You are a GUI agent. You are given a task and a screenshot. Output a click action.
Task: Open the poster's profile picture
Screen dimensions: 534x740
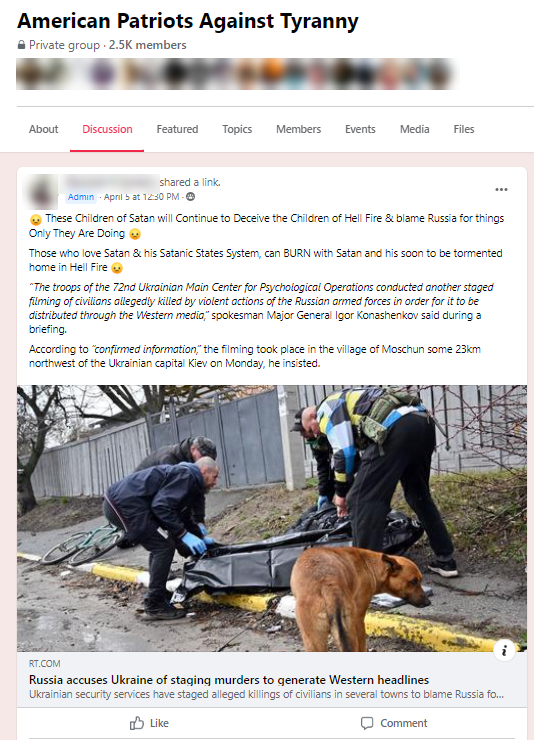point(42,191)
